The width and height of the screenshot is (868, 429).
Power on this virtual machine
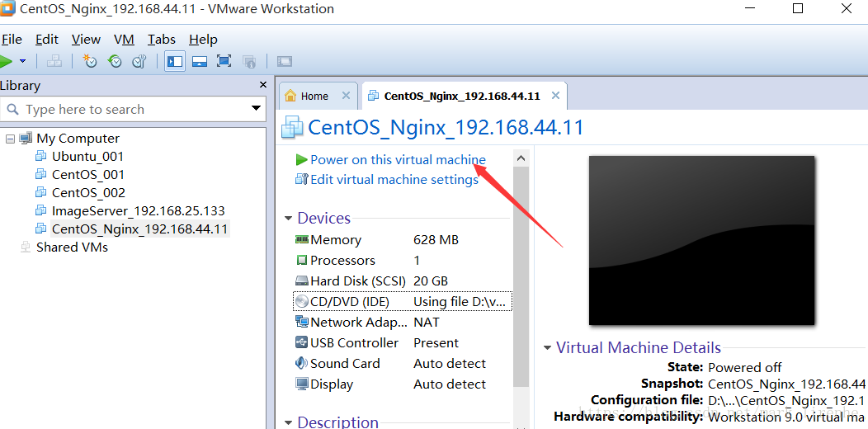[x=398, y=160]
